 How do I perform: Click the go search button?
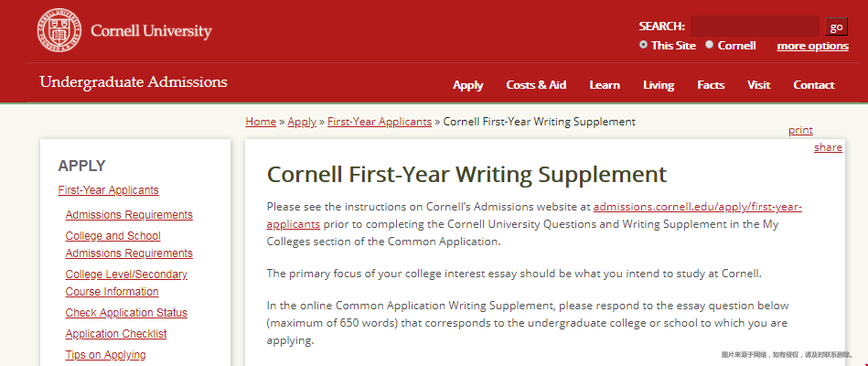(836, 27)
